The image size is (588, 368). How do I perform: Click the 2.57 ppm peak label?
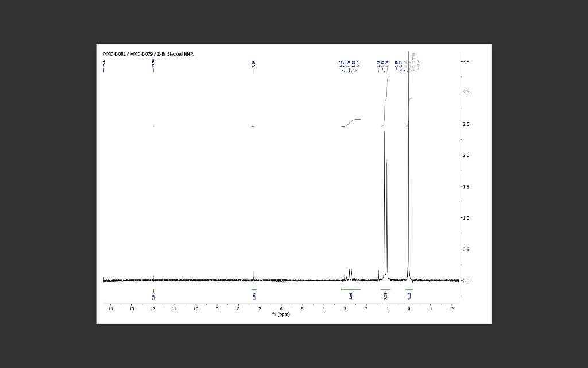[357, 63]
